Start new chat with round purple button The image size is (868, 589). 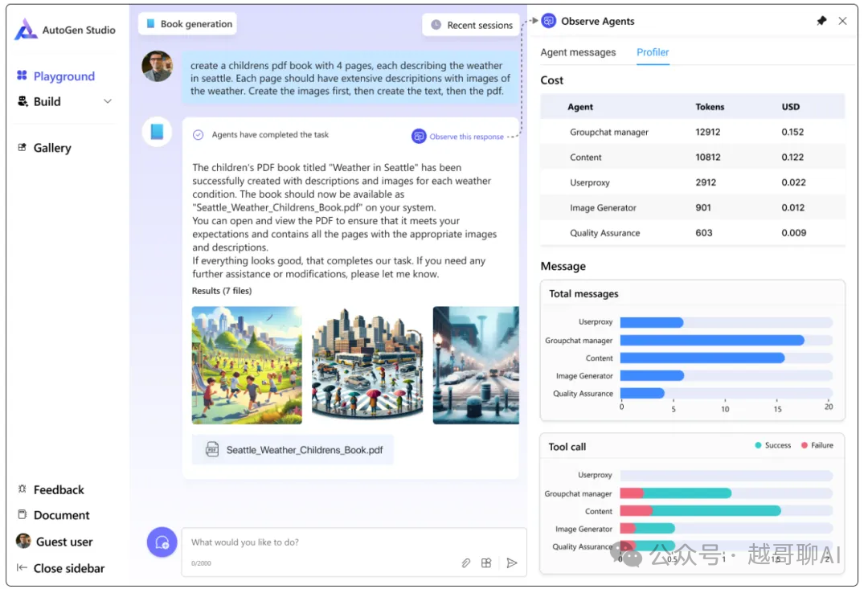click(162, 542)
